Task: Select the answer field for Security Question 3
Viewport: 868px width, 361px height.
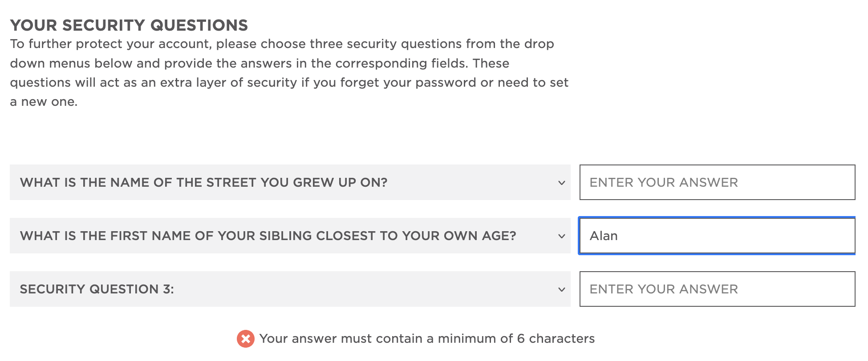Action: tap(717, 289)
